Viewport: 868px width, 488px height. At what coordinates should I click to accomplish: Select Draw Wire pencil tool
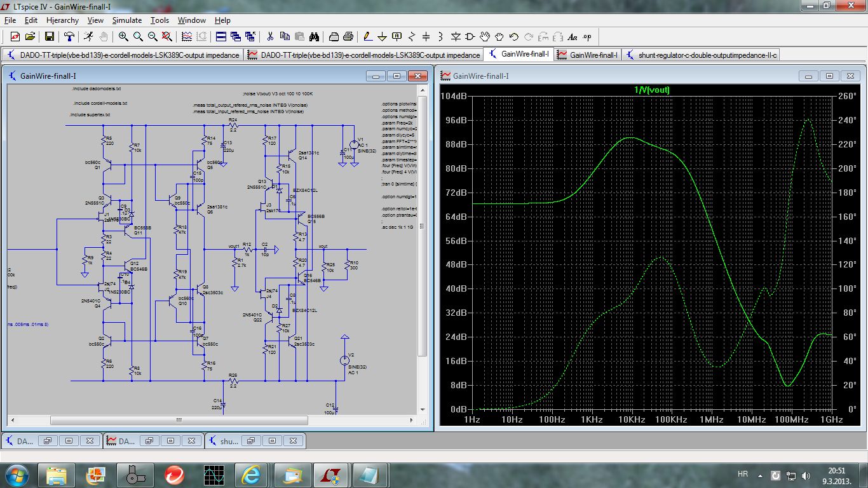368,37
